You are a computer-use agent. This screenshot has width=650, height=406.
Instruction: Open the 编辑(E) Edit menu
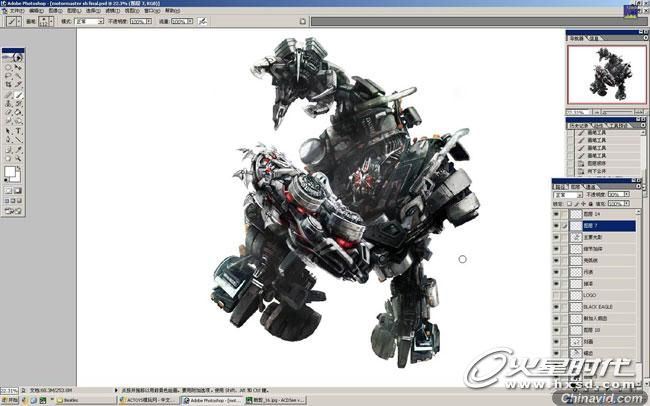click(x=36, y=10)
